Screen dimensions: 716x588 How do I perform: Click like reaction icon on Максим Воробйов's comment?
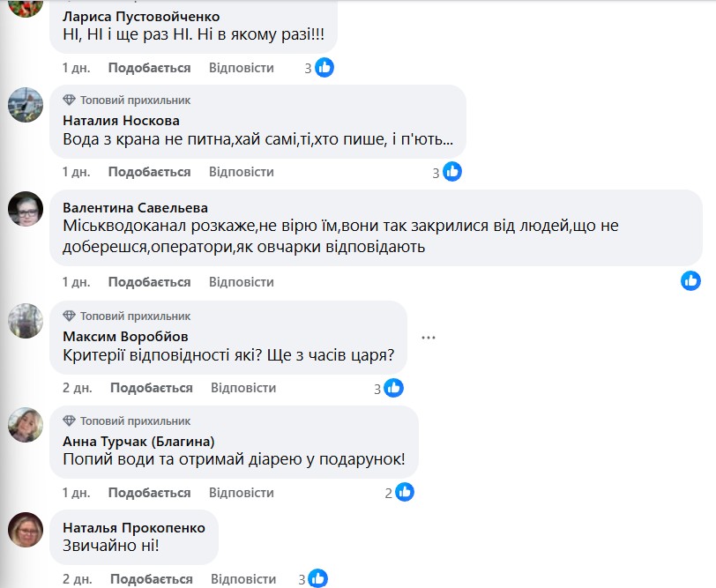coord(393,387)
